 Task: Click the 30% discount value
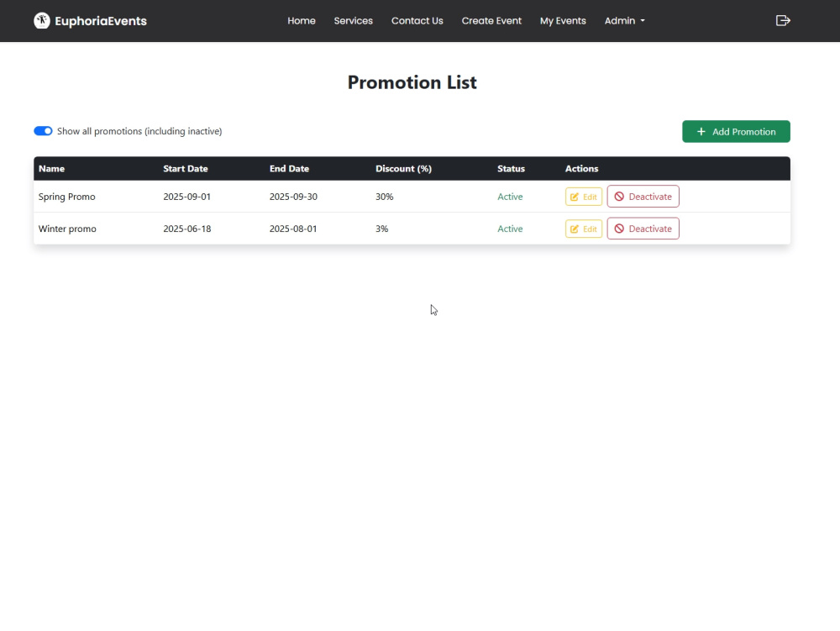tap(384, 197)
